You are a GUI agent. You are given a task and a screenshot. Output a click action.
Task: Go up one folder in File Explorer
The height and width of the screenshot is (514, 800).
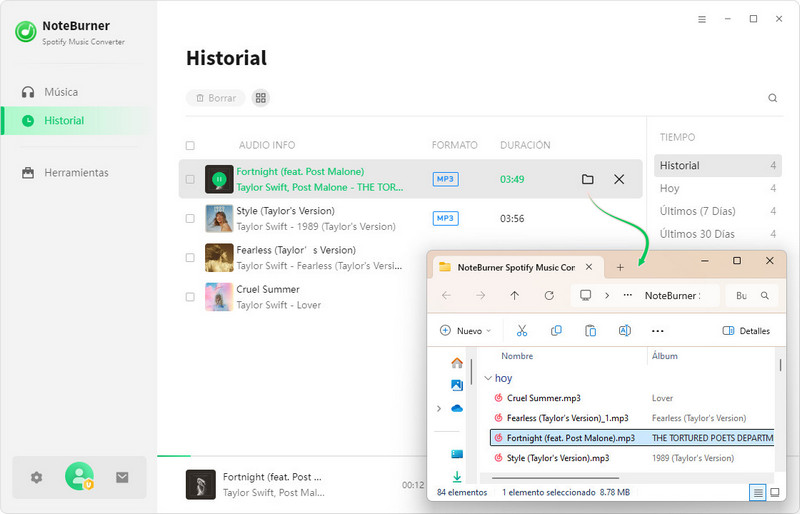pos(514,296)
